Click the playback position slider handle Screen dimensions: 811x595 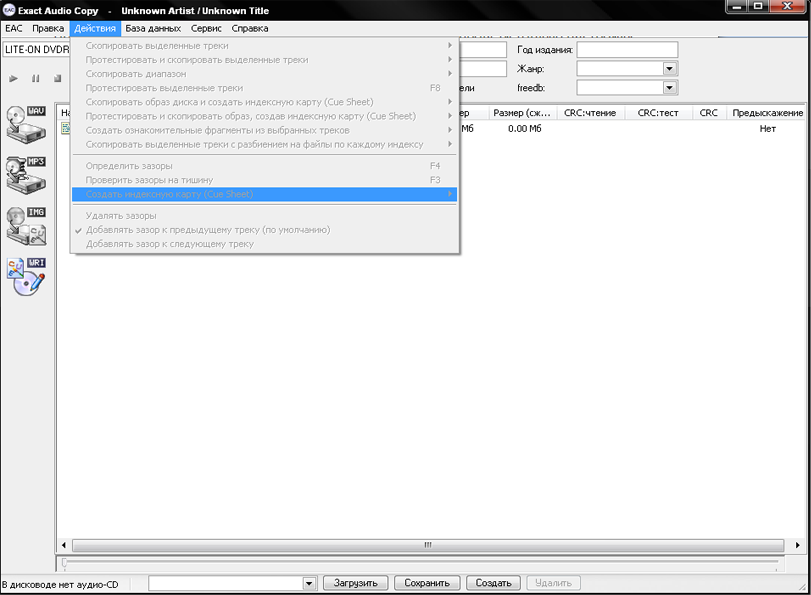[x=64, y=562]
